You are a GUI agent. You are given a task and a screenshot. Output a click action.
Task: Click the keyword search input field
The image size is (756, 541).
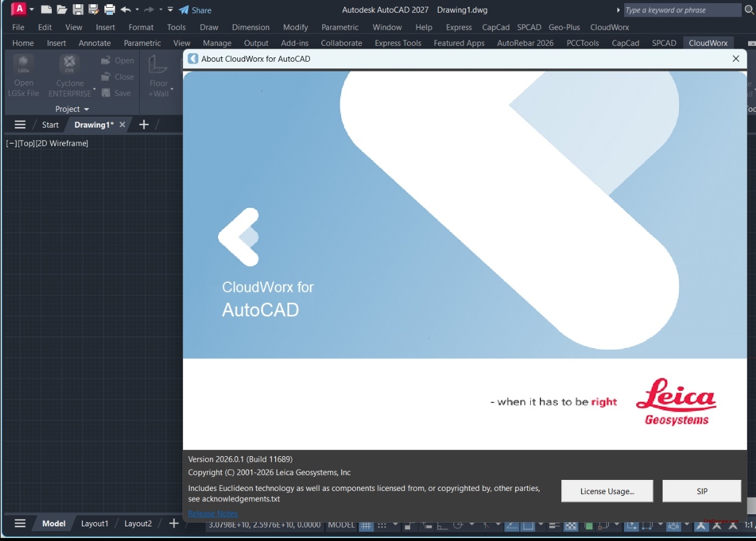pyautogui.click(x=682, y=10)
